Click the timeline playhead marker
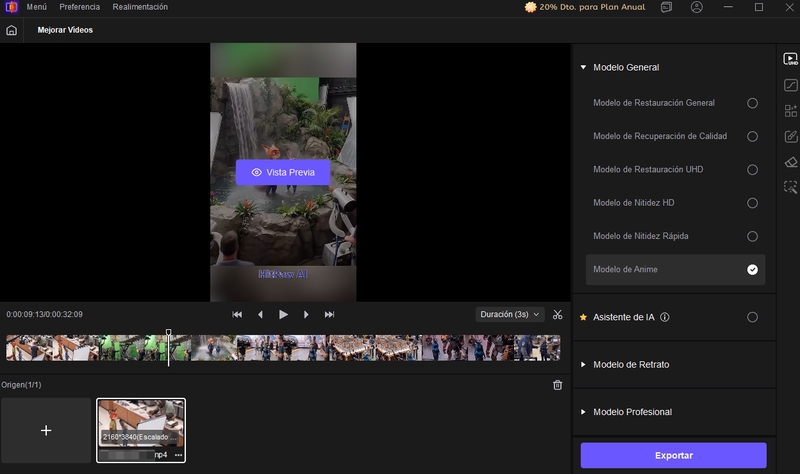 [168, 334]
